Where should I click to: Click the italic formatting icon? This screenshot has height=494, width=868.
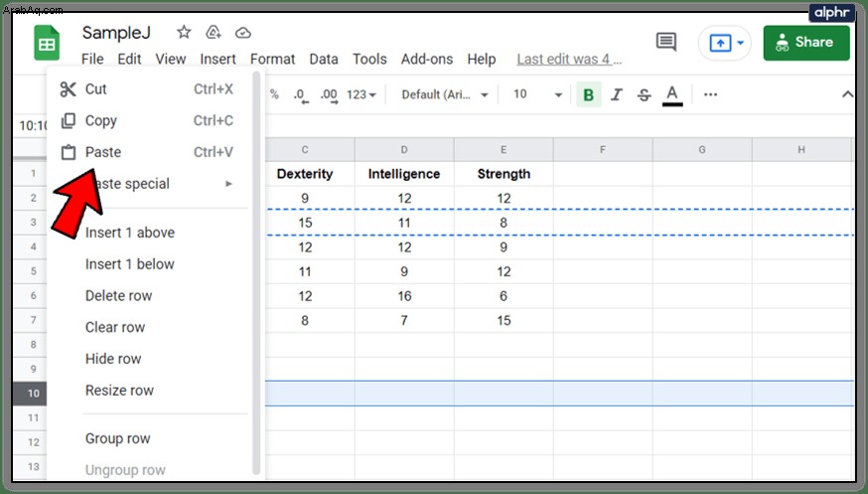[617, 94]
